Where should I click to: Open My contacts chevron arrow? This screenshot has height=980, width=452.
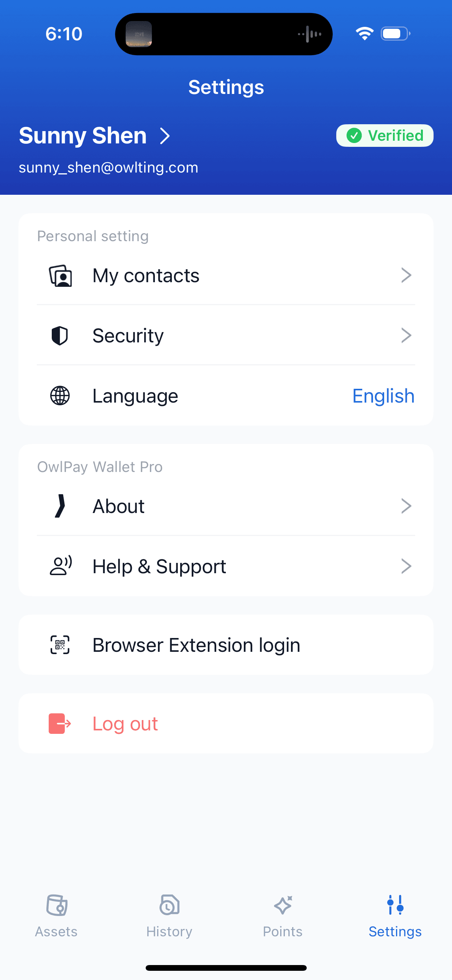[406, 275]
